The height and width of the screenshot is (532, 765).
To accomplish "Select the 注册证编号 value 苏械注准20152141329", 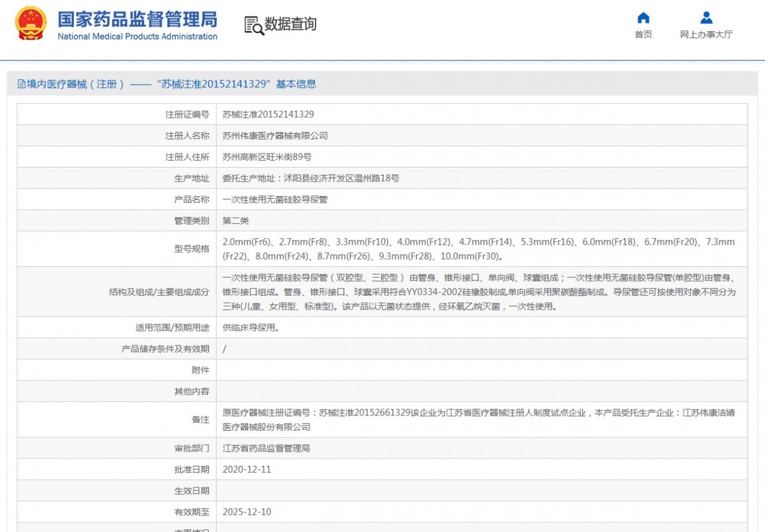I will click(x=268, y=115).
